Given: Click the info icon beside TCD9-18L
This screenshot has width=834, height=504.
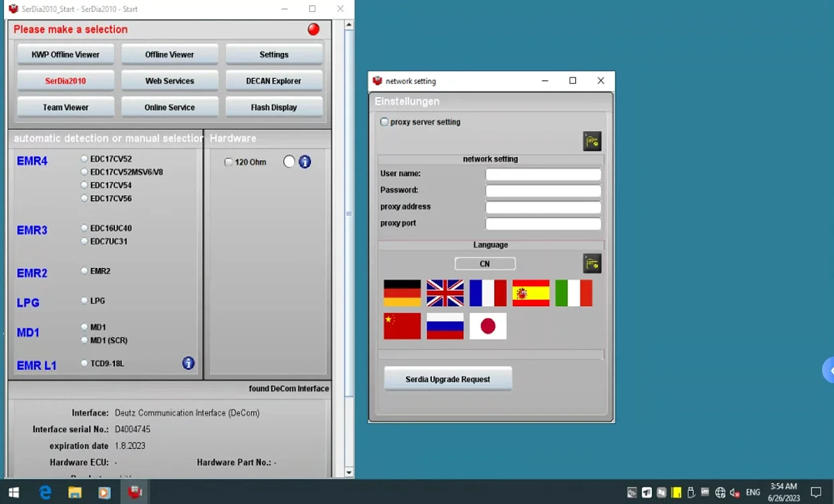Looking at the screenshot, I should (189, 363).
